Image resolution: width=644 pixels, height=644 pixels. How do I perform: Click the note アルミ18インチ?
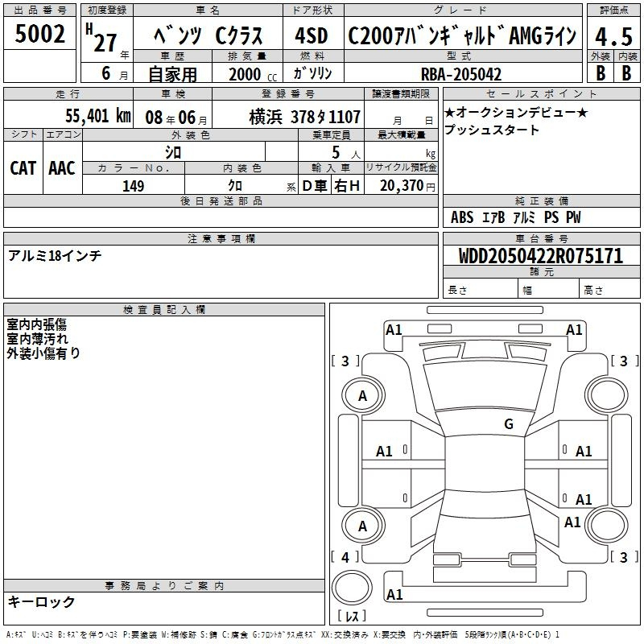55,256
